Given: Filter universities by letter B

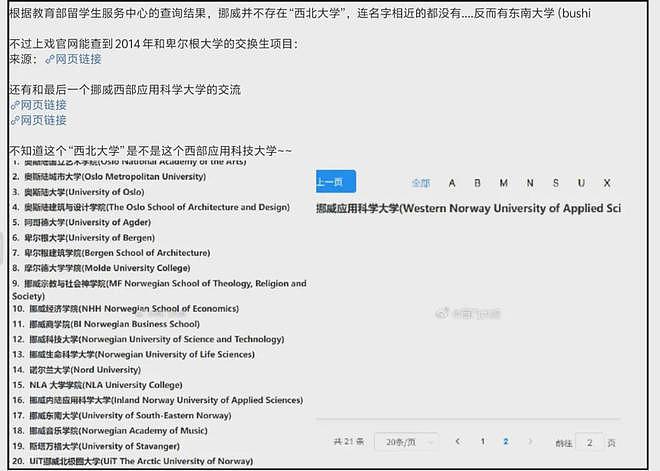Looking at the screenshot, I should click(x=477, y=183).
